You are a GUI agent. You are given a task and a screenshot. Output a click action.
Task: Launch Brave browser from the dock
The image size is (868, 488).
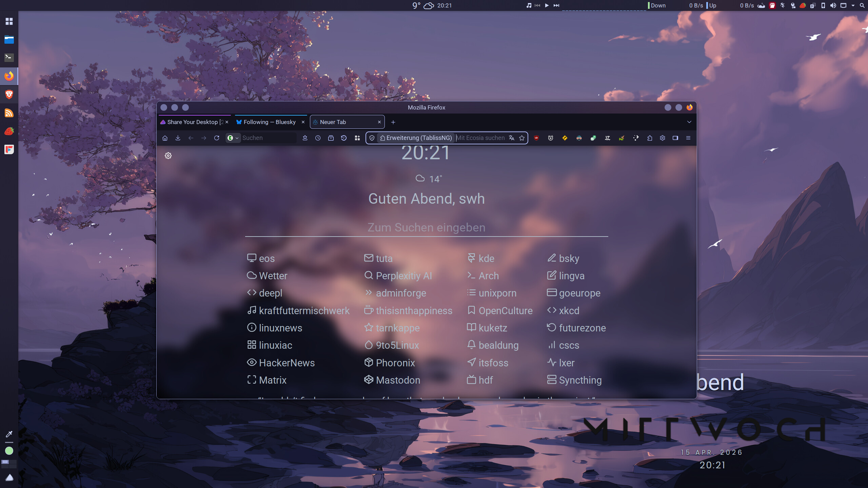point(9,95)
